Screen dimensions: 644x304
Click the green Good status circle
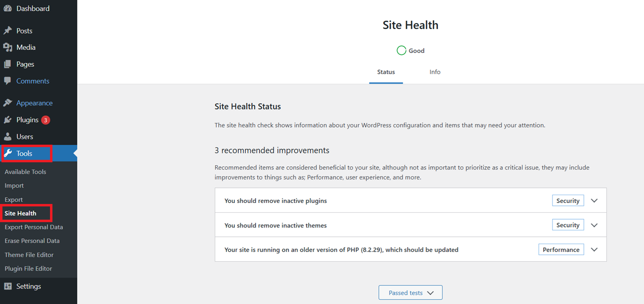(401, 51)
